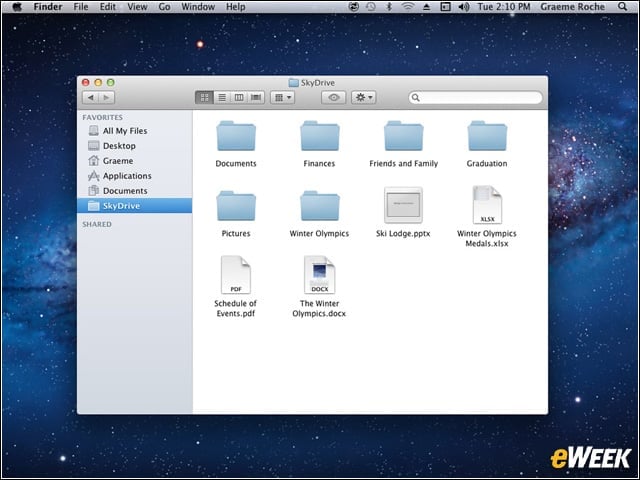This screenshot has width=640, height=480.
Task: Go back in Finder history
Action: pyautogui.click(x=91, y=98)
